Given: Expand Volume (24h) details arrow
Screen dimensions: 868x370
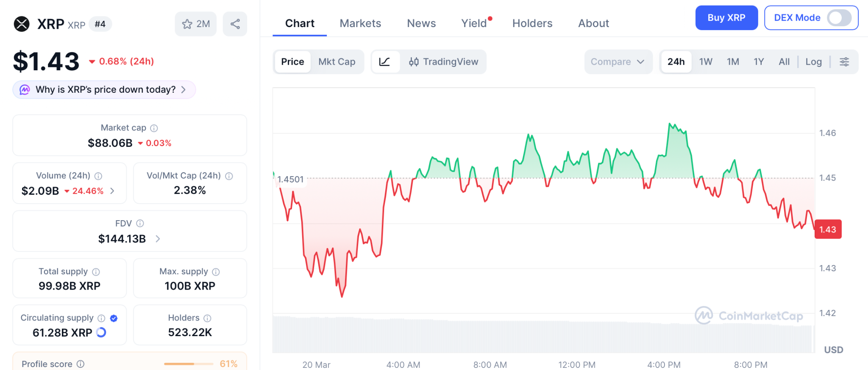Looking at the screenshot, I should click(x=112, y=191).
